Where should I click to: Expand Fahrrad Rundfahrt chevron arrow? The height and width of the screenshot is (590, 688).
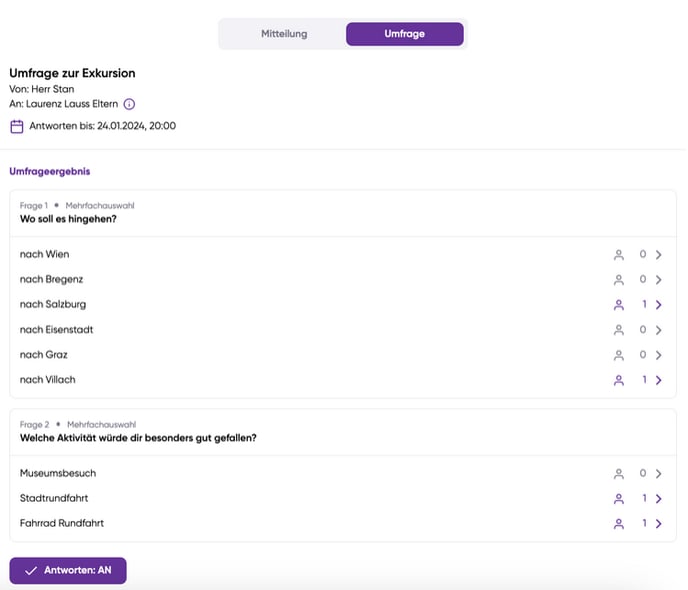pos(659,524)
